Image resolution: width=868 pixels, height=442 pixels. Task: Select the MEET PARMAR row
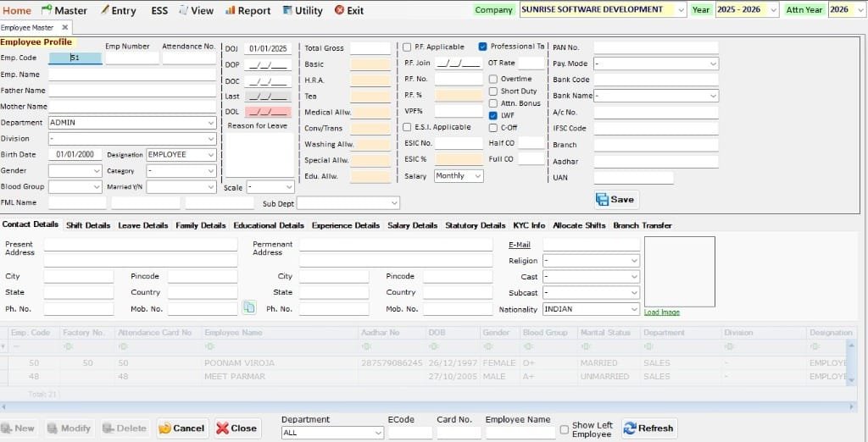(424, 376)
